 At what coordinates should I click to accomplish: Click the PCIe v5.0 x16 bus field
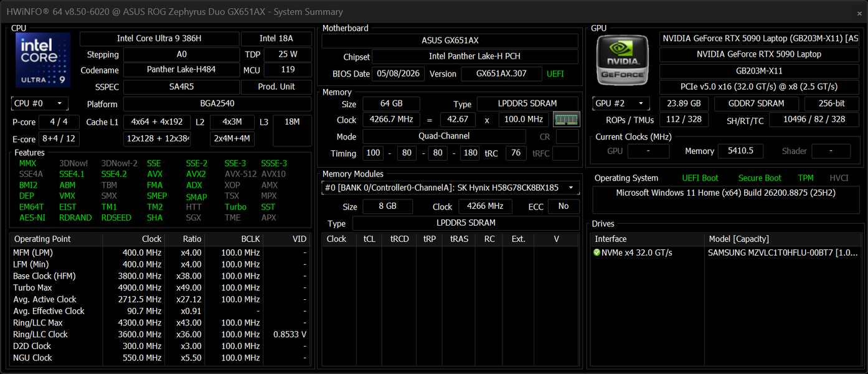[x=759, y=87]
